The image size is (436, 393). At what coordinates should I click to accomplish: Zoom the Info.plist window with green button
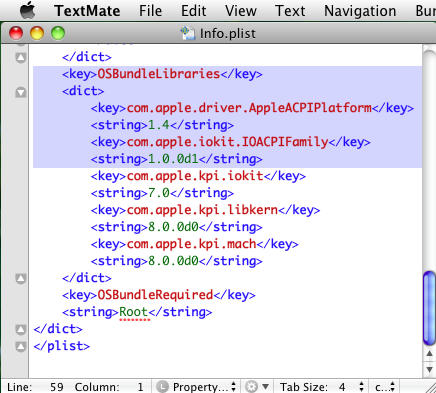58,33
